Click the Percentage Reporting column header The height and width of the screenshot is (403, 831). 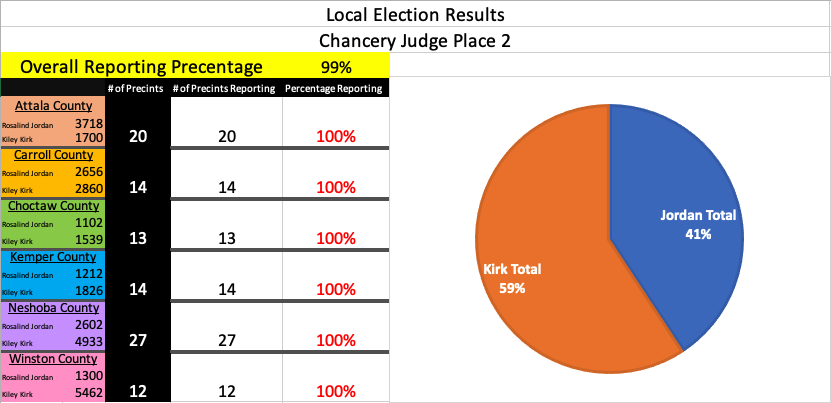tap(333, 89)
